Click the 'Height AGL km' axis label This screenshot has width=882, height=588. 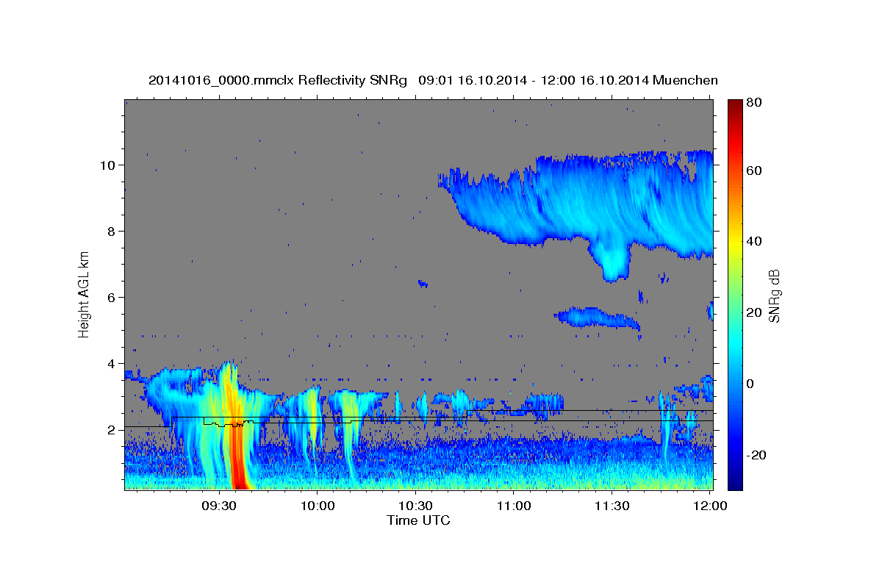click(x=84, y=295)
